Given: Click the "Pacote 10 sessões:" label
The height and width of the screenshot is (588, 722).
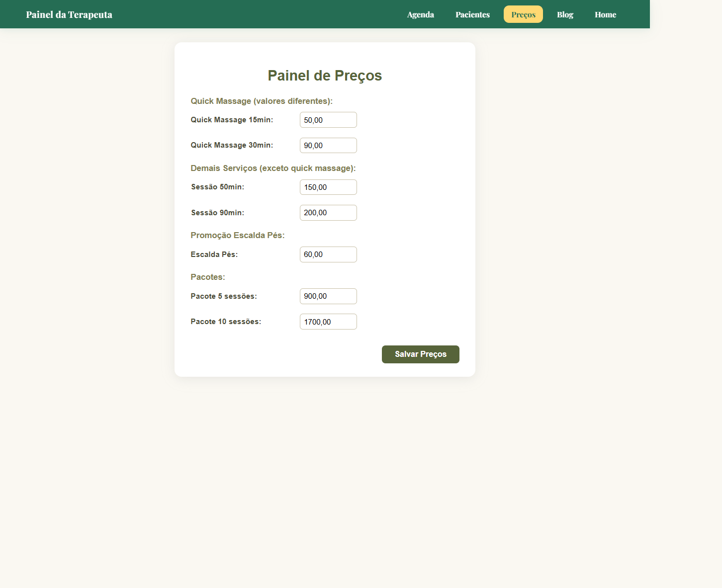Looking at the screenshot, I should tap(226, 322).
